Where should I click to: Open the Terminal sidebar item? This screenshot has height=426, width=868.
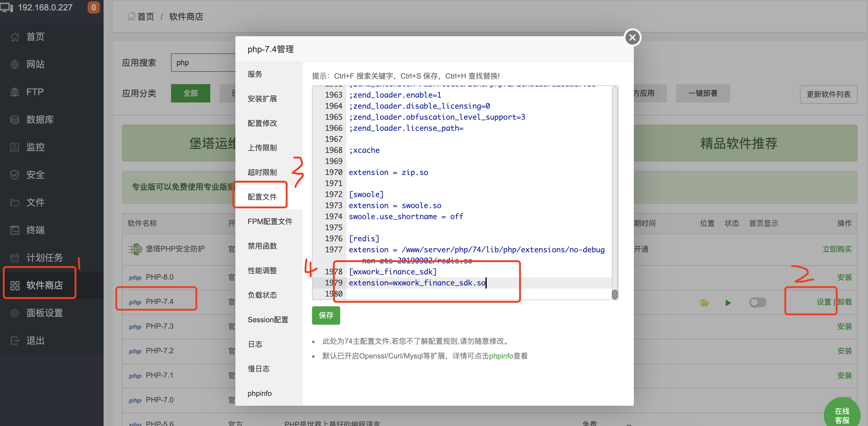tap(35, 230)
